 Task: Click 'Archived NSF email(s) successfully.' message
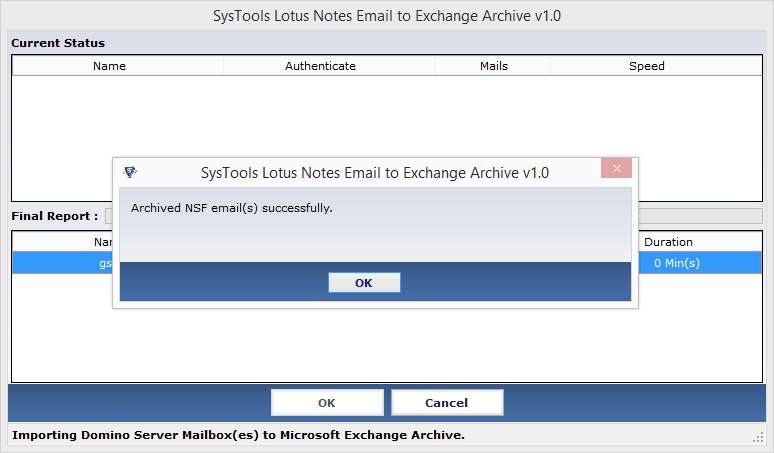click(x=232, y=208)
